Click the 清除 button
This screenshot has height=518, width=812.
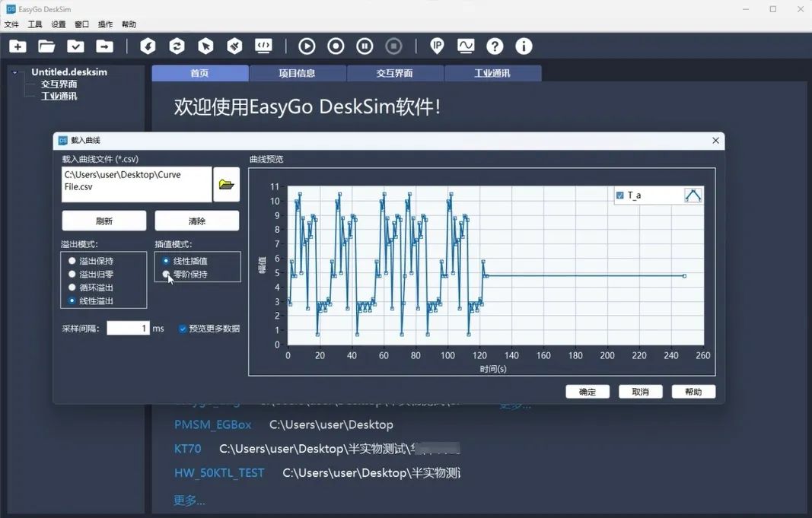[197, 221]
